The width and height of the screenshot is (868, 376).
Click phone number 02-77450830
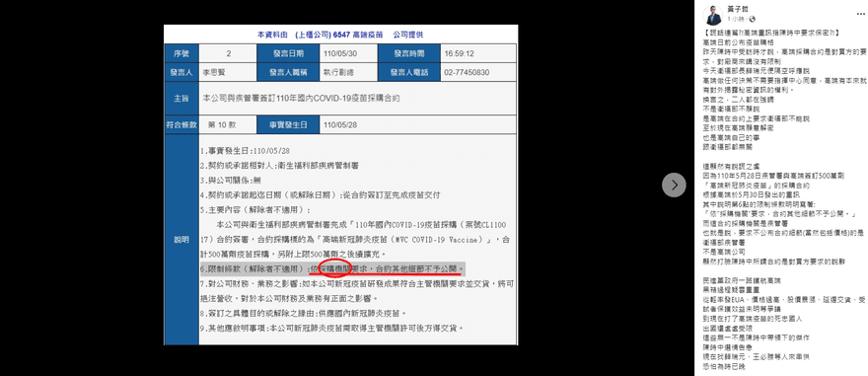point(467,73)
